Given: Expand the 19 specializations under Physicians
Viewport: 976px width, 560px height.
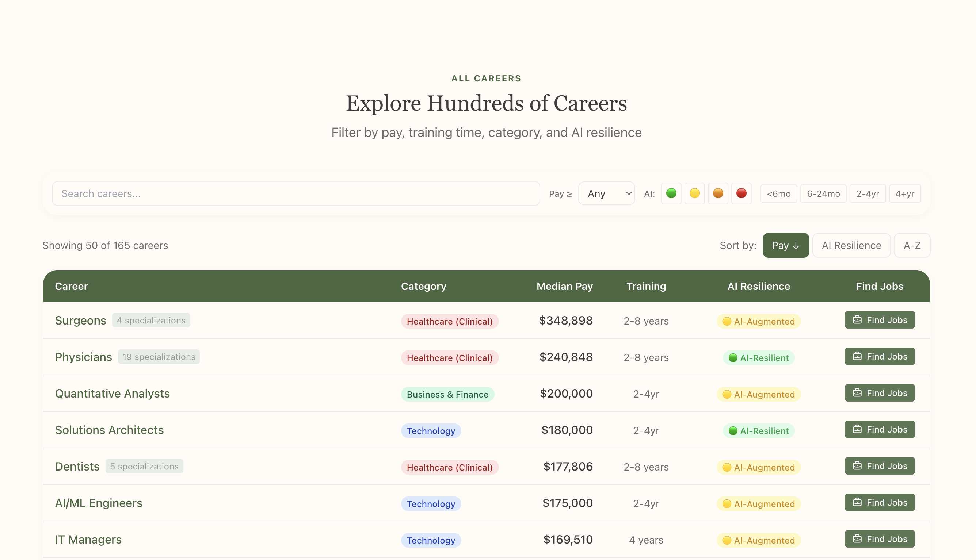Looking at the screenshot, I should (159, 357).
